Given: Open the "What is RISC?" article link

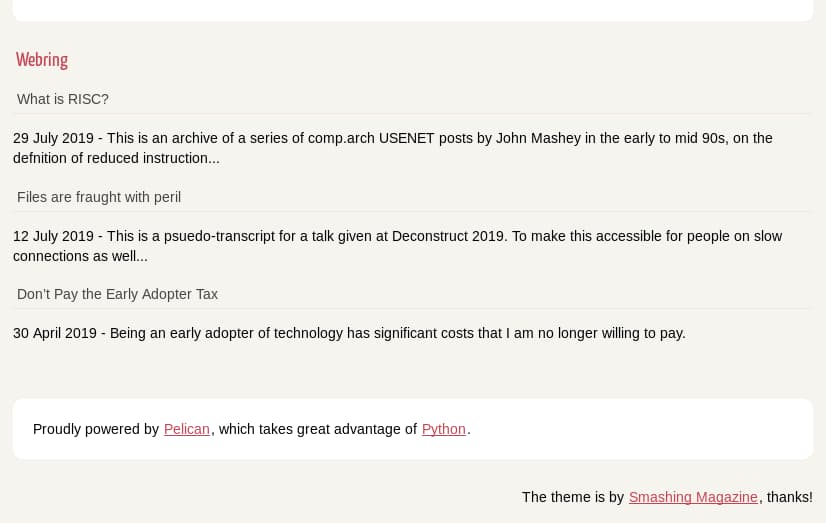Looking at the screenshot, I should point(63,99).
